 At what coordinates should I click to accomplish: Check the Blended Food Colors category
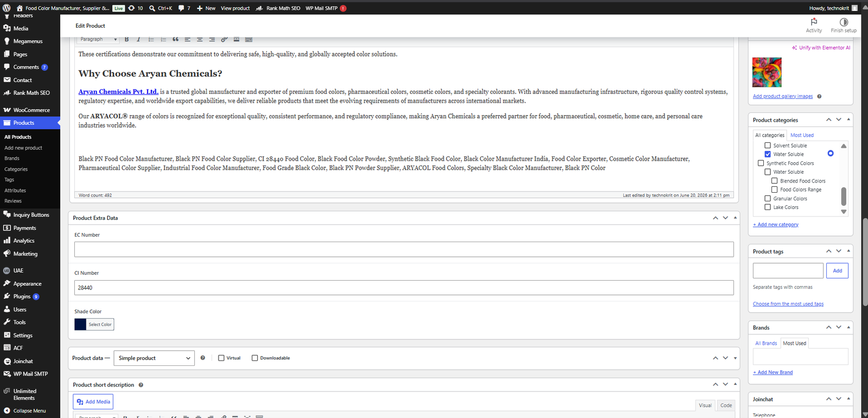point(774,181)
